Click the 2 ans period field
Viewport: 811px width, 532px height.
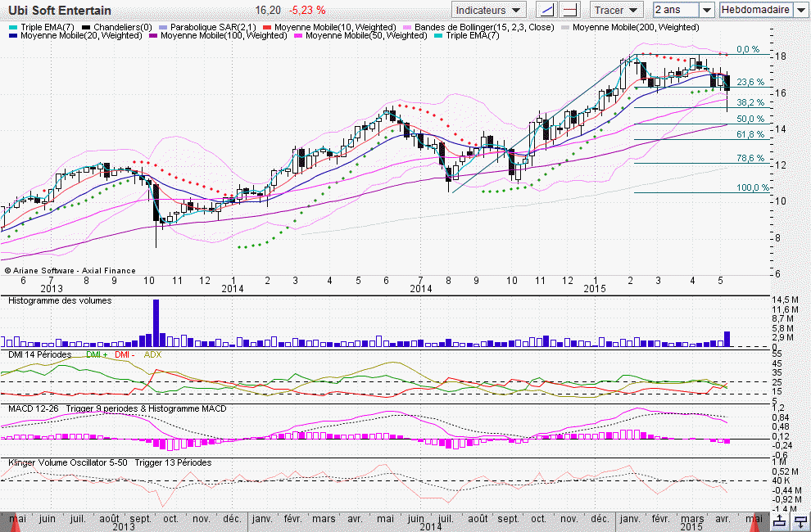point(676,10)
